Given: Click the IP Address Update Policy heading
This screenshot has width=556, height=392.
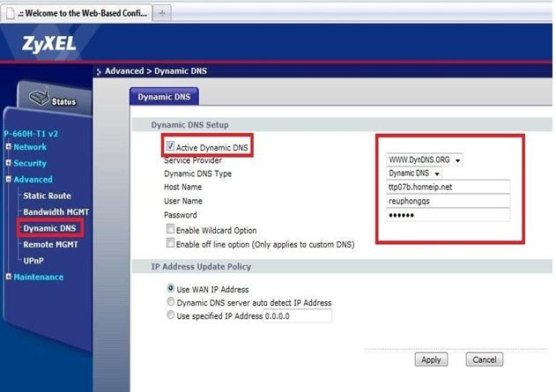Looking at the screenshot, I should coord(201,267).
